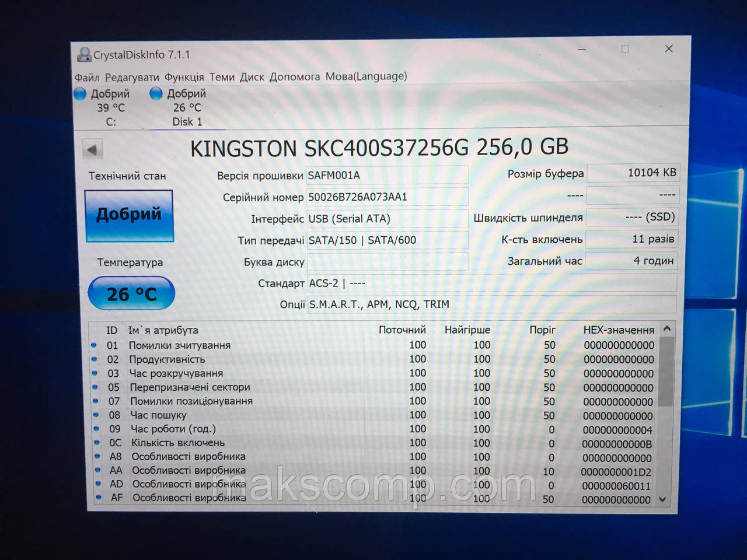The image size is (747, 560).
Task: Select row 02 Продуктивність
Action: (x=373, y=359)
